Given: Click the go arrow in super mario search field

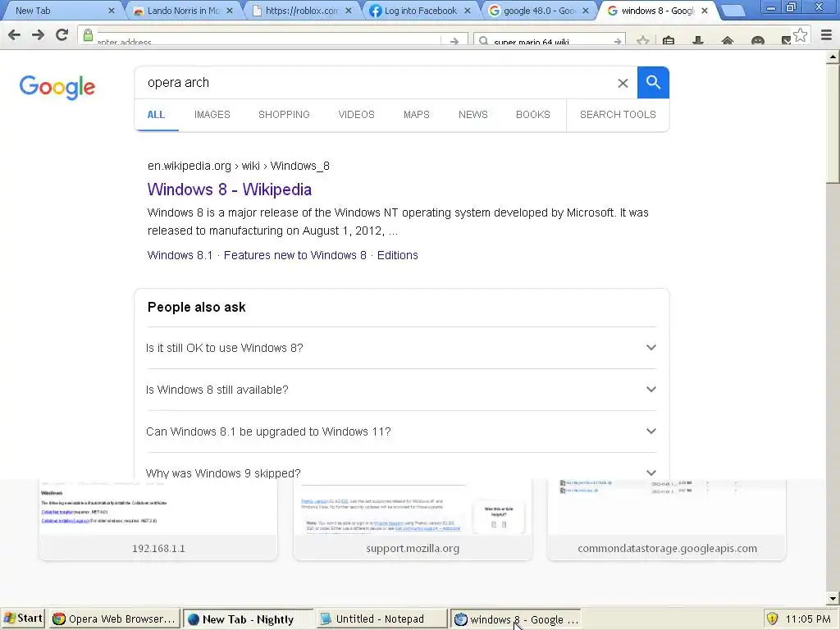Looking at the screenshot, I should pyautogui.click(x=617, y=41).
